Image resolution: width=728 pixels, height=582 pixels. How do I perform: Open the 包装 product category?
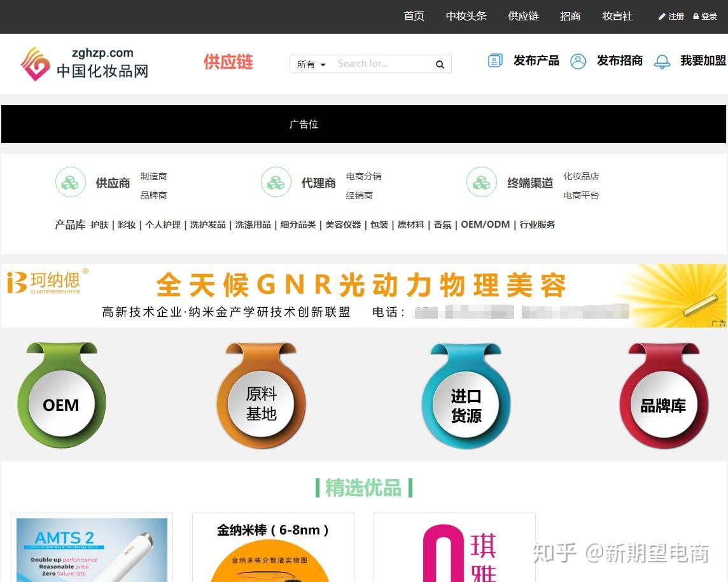point(379,225)
